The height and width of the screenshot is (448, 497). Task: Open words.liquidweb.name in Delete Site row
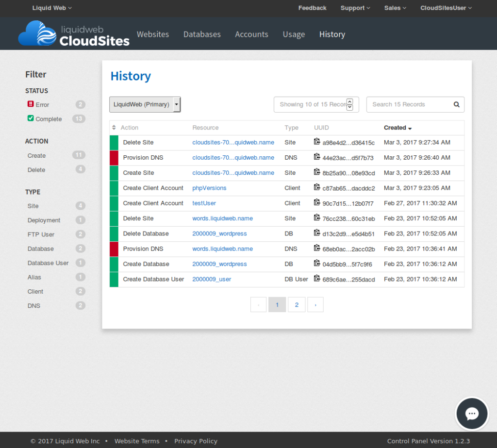[x=222, y=218]
